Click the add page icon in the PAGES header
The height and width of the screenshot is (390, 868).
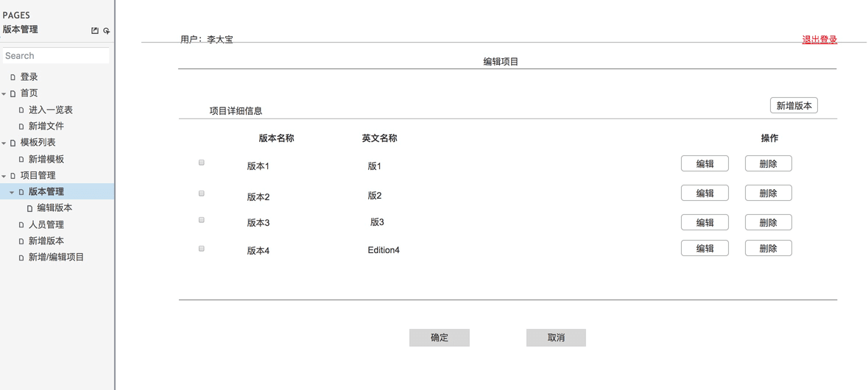point(107,31)
